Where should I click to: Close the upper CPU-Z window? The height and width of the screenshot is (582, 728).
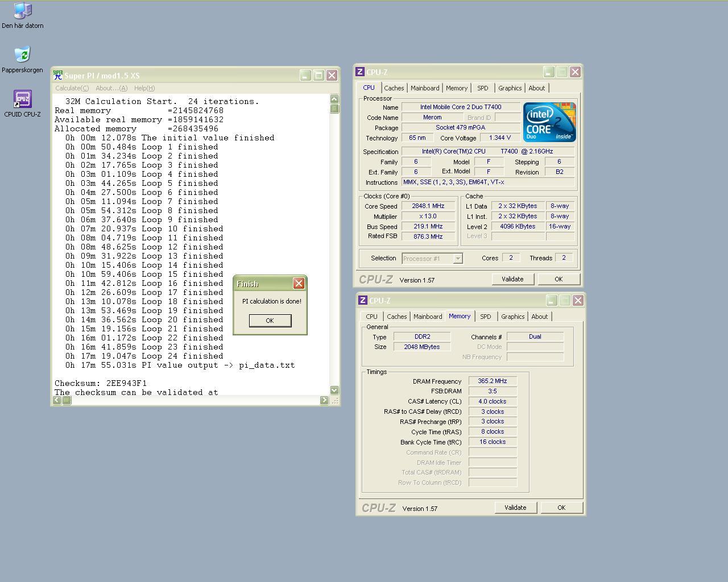pos(575,72)
